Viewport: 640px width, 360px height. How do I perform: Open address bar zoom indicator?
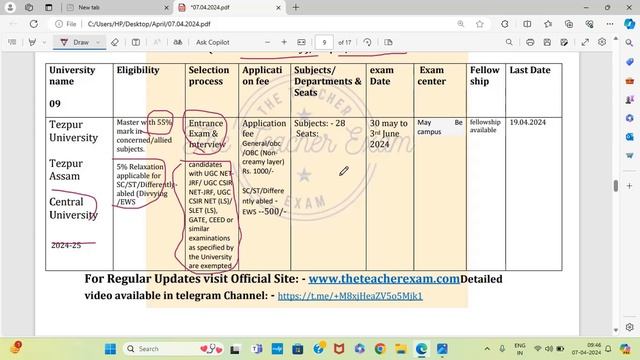click(x=460, y=24)
